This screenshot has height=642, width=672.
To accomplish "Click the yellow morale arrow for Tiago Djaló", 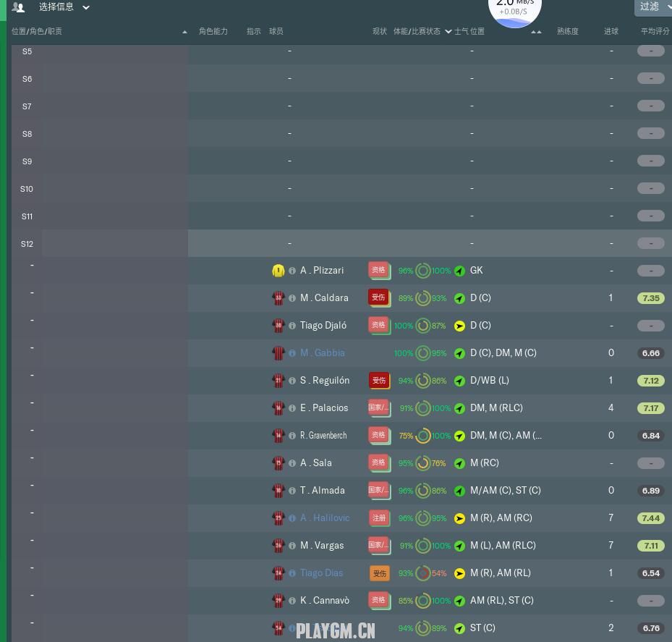I will pyautogui.click(x=459, y=326).
